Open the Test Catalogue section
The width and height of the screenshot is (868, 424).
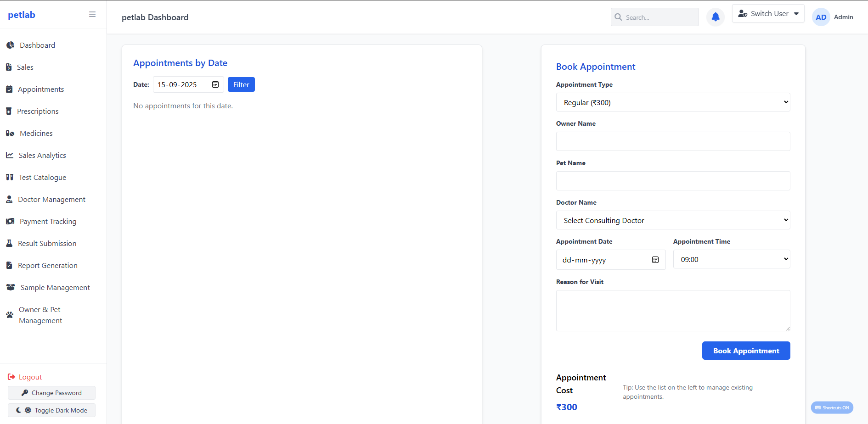[x=41, y=177]
